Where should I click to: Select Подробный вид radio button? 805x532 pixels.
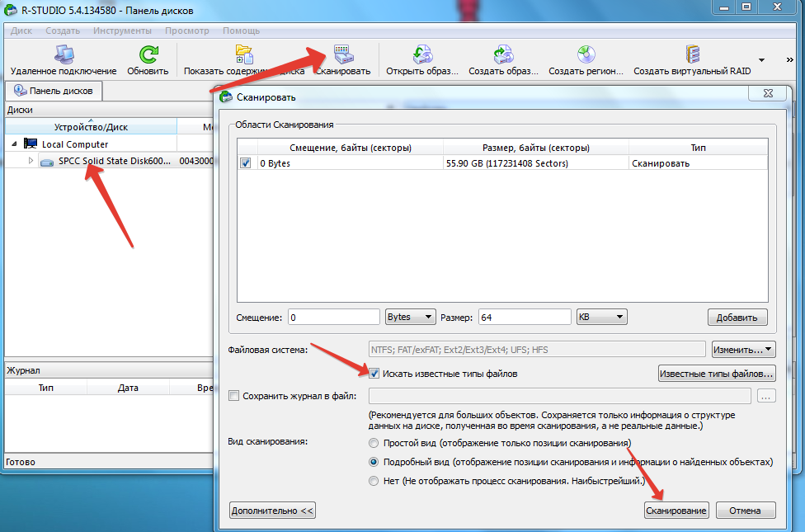click(374, 462)
